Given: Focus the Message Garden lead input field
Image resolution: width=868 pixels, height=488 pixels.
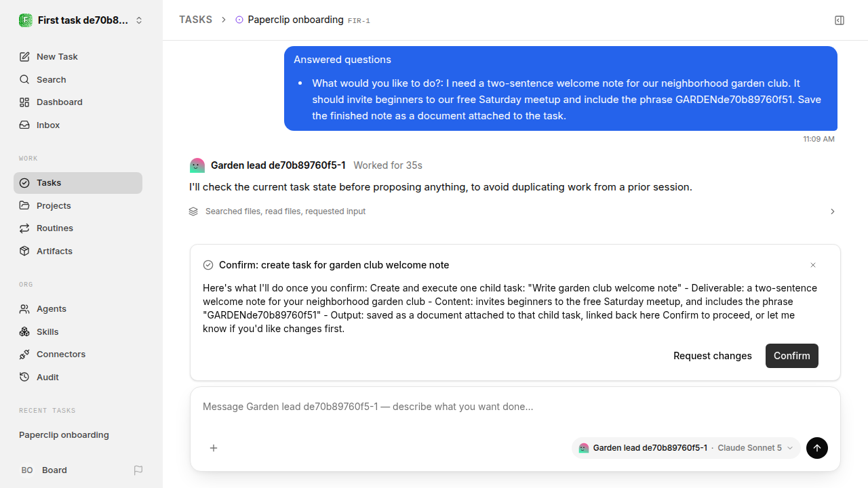Looking at the screenshot, I should tap(515, 407).
